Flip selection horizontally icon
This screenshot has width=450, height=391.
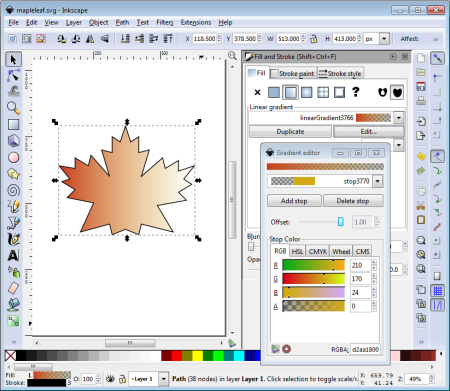[90, 39]
